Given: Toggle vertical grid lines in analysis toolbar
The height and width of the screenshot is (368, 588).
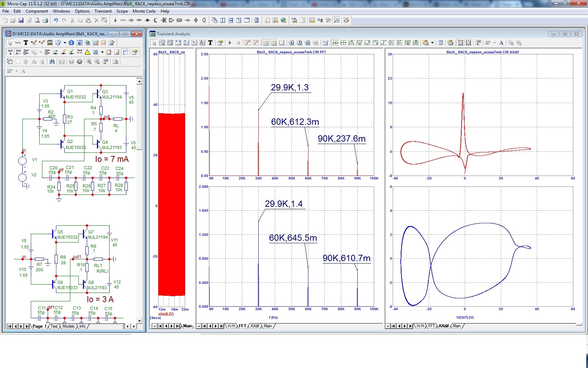Looking at the screenshot, I should pyautogui.click(x=266, y=43).
